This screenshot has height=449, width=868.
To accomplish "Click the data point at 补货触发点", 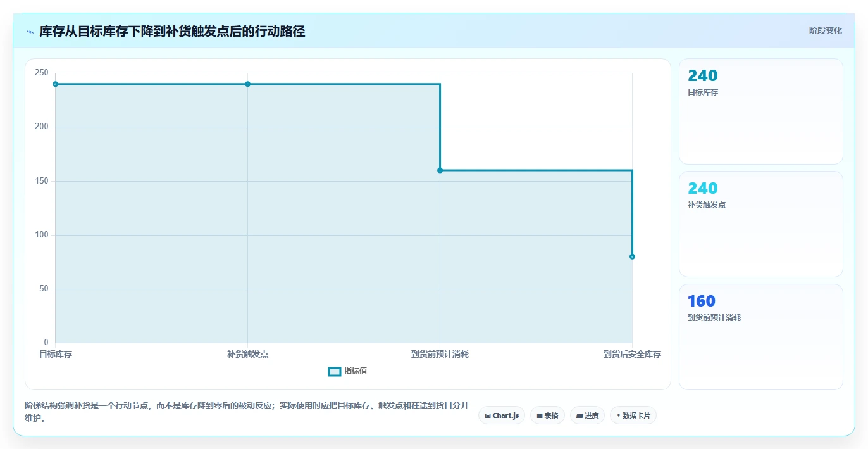I will click(x=248, y=84).
